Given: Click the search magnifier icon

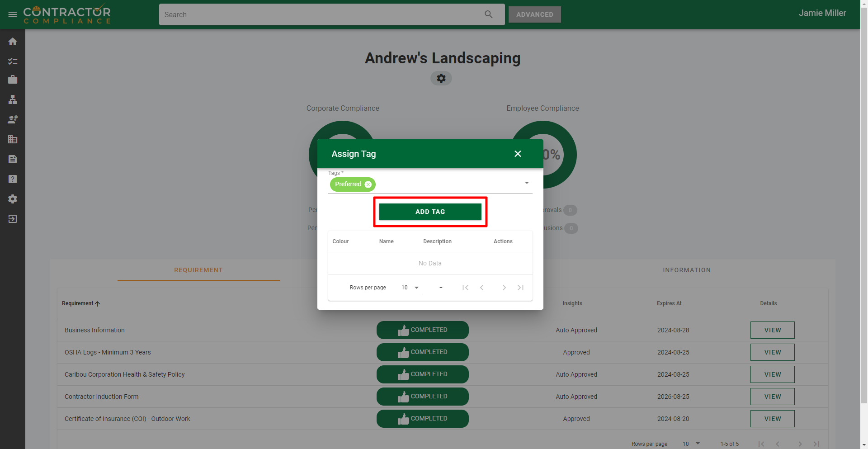Looking at the screenshot, I should [488, 14].
